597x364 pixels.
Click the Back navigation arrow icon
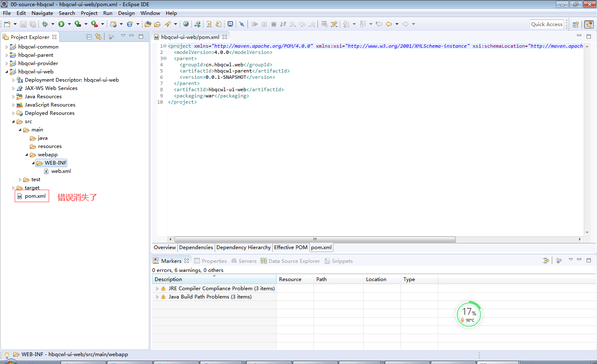[389, 24]
